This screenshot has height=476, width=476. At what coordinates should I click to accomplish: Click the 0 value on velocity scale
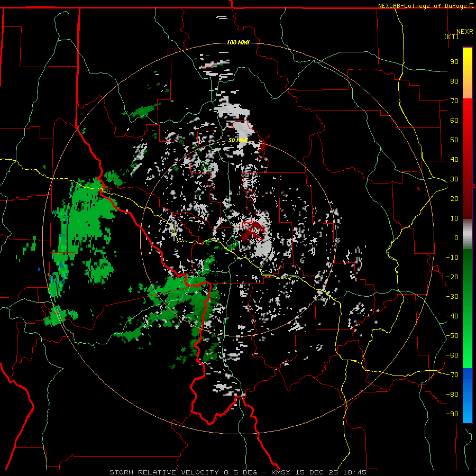[456, 237]
